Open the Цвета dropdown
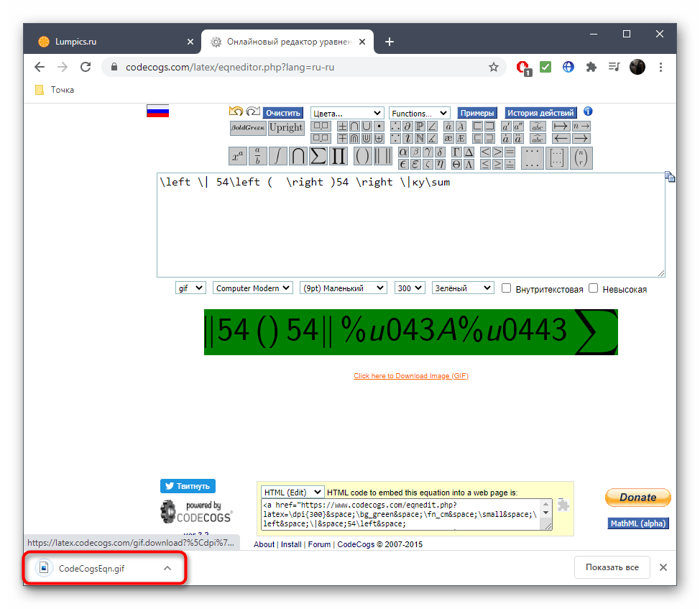Viewport: 700px width, 609px height. coord(347,113)
